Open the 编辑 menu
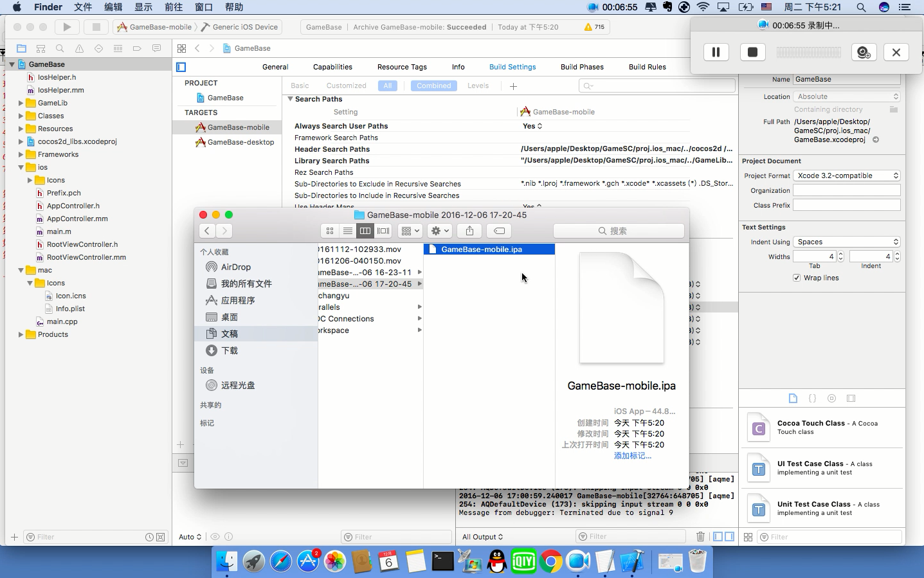The height and width of the screenshot is (578, 924). click(113, 7)
